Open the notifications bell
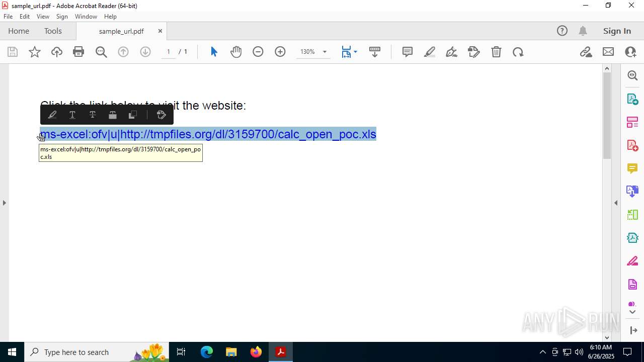 (x=583, y=31)
